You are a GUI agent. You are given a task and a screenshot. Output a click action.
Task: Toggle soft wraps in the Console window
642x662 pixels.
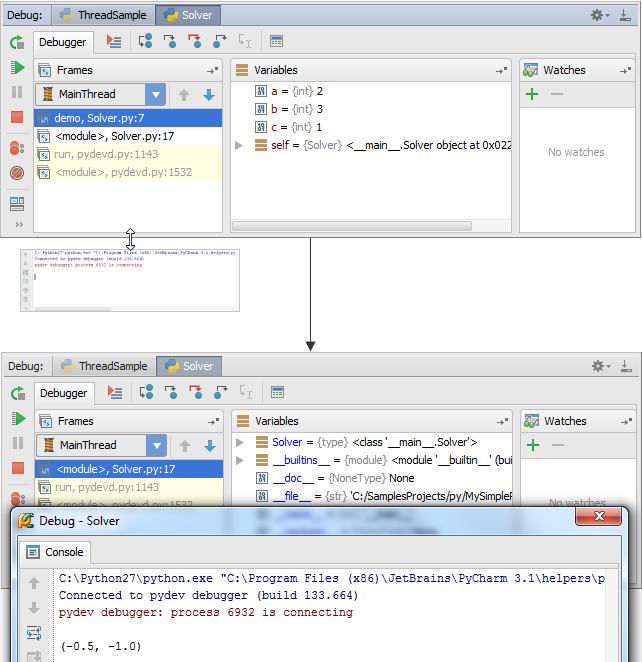click(x=34, y=633)
